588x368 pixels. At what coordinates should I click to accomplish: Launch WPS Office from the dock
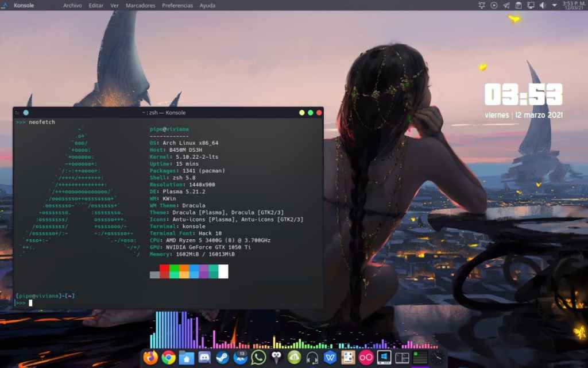[330, 358]
